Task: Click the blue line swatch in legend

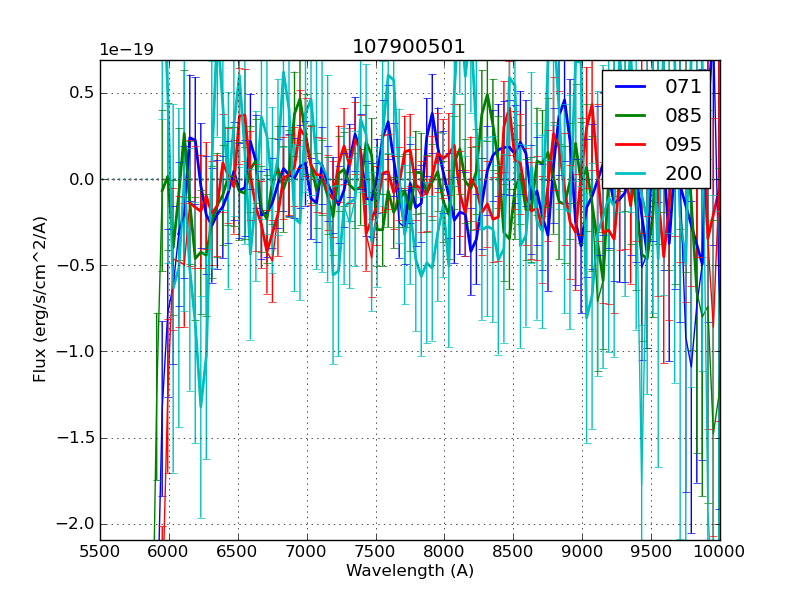Action: (x=632, y=87)
